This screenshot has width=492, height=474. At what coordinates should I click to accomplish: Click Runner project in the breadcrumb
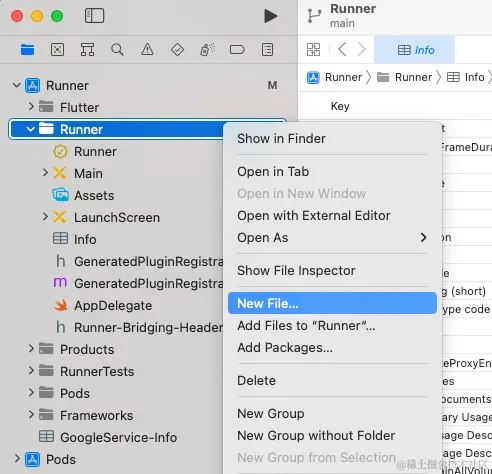pyautogui.click(x=334, y=77)
